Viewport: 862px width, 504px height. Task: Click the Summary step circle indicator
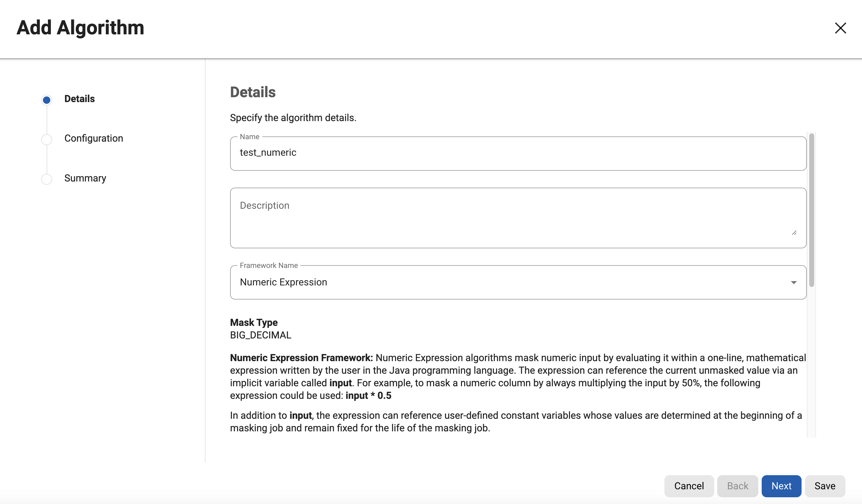pos(47,179)
